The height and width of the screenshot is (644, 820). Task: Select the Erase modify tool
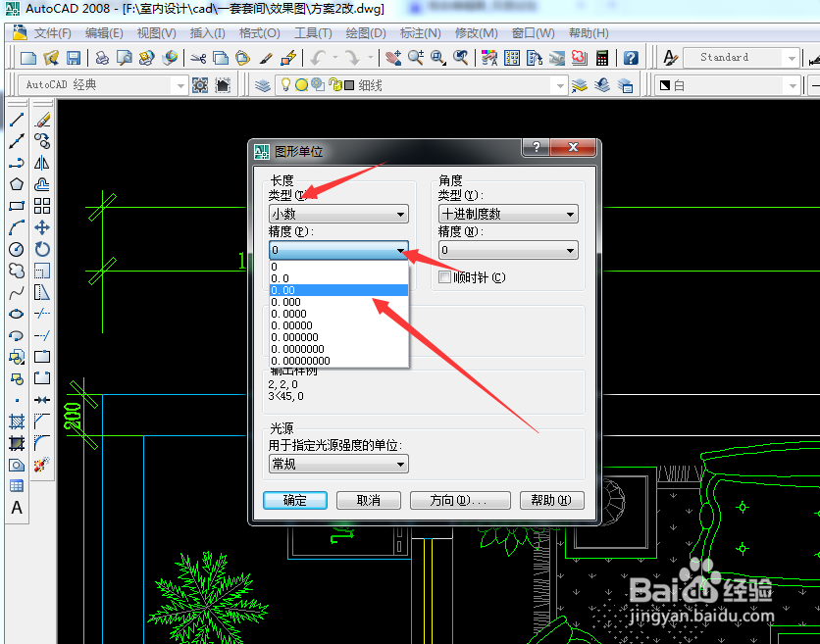click(42, 120)
